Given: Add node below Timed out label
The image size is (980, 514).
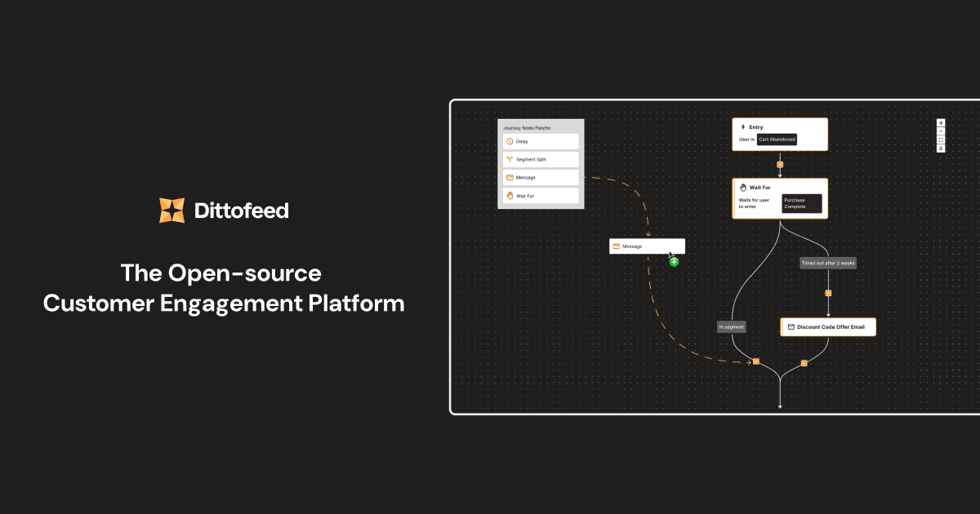Looking at the screenshot, I should 828,292.
